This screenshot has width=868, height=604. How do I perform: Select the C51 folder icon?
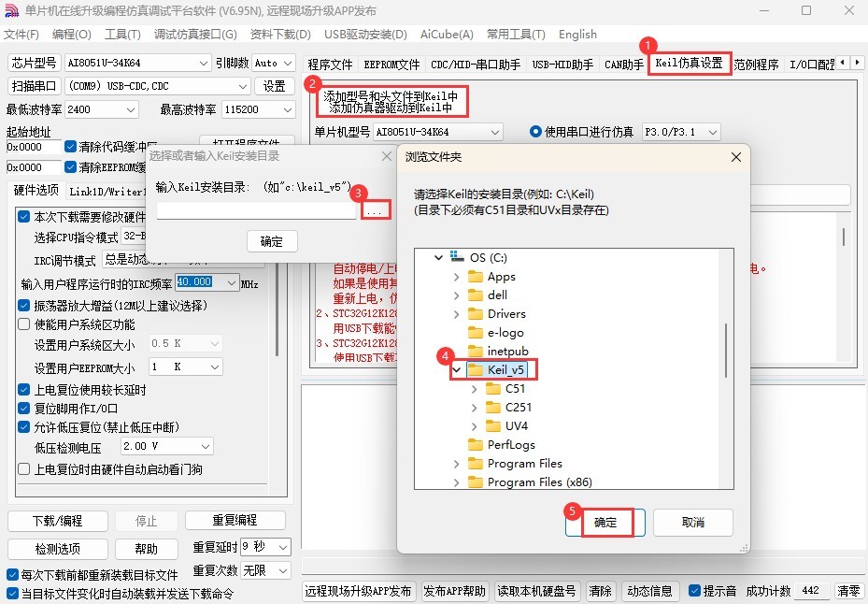tap(492, 388)
